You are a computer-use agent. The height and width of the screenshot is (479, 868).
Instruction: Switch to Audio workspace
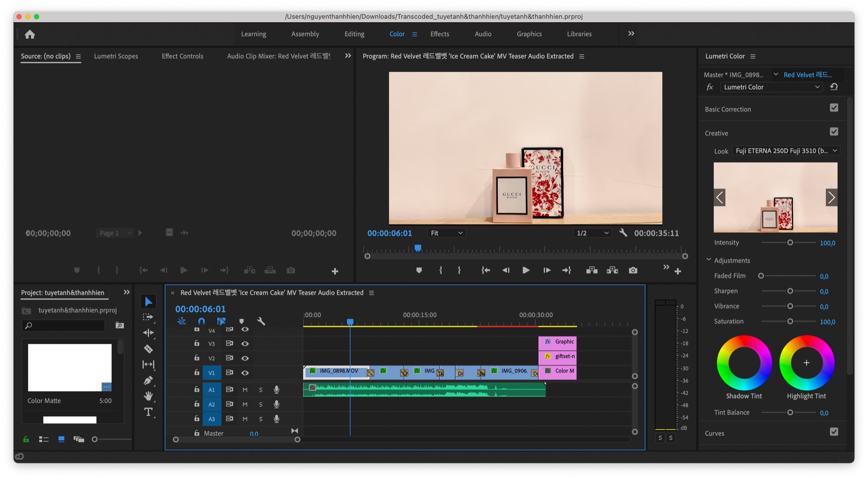tap(483, 34)
